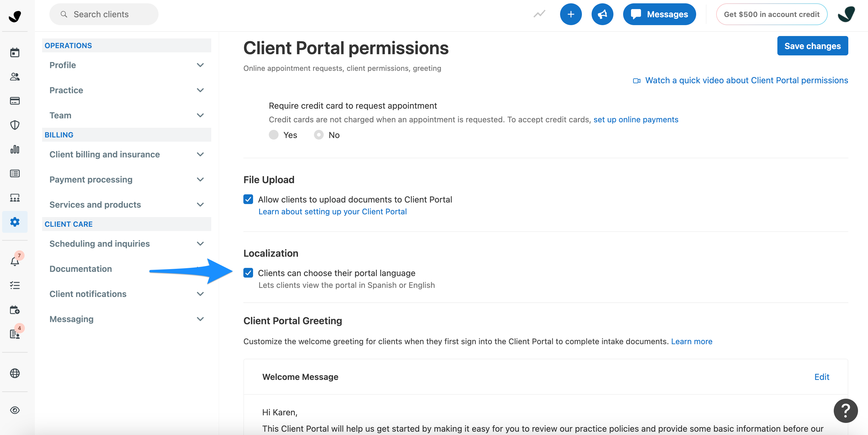Click the billing card sidebar icon
868x435 pixels.
[x=15, y=101]
